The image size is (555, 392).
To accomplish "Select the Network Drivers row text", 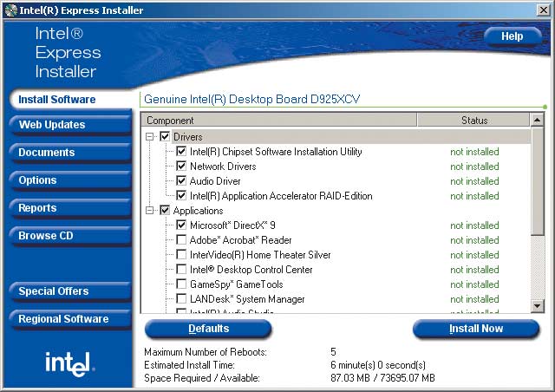I will click(x=223, y=167).
